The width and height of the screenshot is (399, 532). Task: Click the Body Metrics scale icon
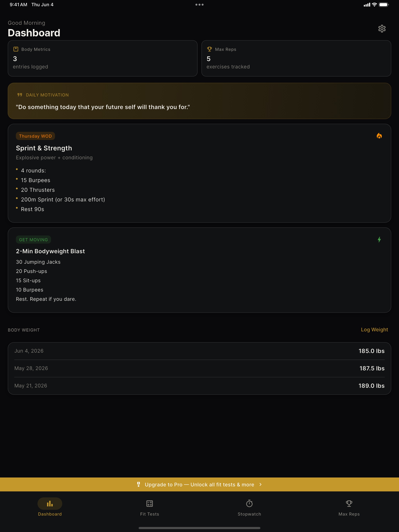pos(16,49)
